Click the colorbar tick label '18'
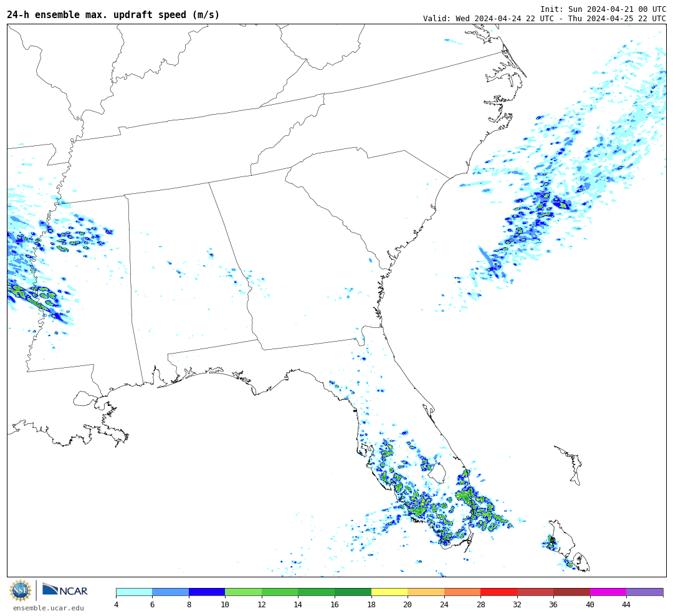Viewport: 673px width, 616px height. coord(371,605)
